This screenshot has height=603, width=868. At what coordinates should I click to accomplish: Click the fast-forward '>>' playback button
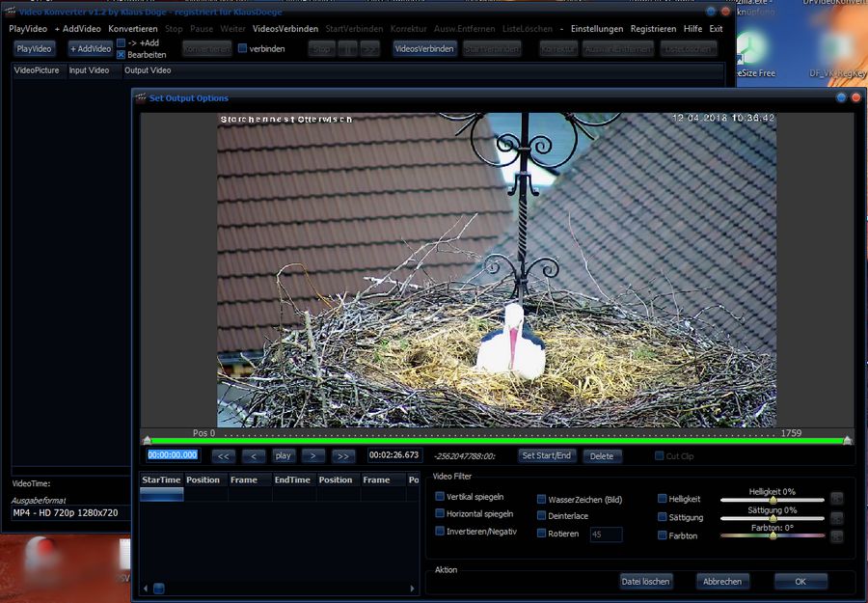[343, 455]
